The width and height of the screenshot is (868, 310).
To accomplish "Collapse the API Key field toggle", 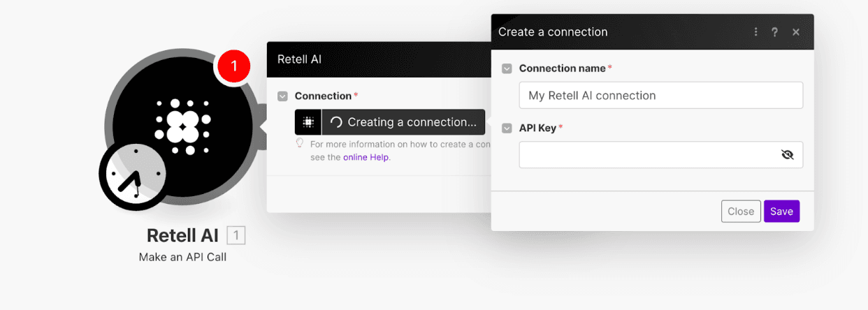I will coord(507,128).
